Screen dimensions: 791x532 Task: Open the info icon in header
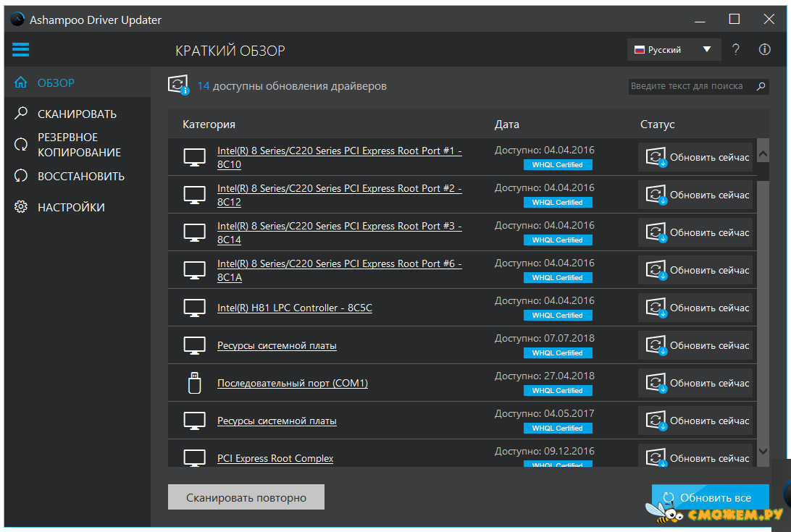(x=764, y=49)
